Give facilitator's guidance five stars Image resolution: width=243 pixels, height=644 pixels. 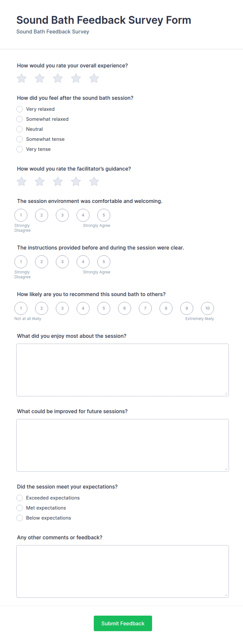tap(94, 182)
